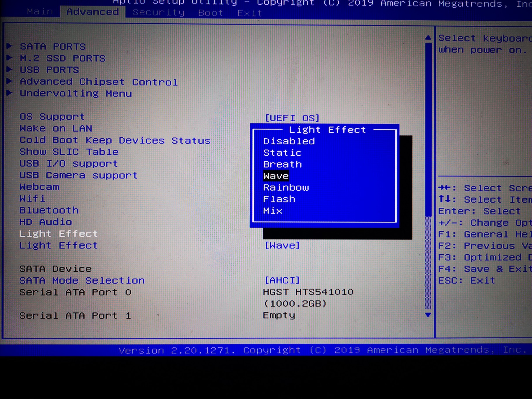Click up-down arrows Select Item hint
532x399 pixels.
485,200
